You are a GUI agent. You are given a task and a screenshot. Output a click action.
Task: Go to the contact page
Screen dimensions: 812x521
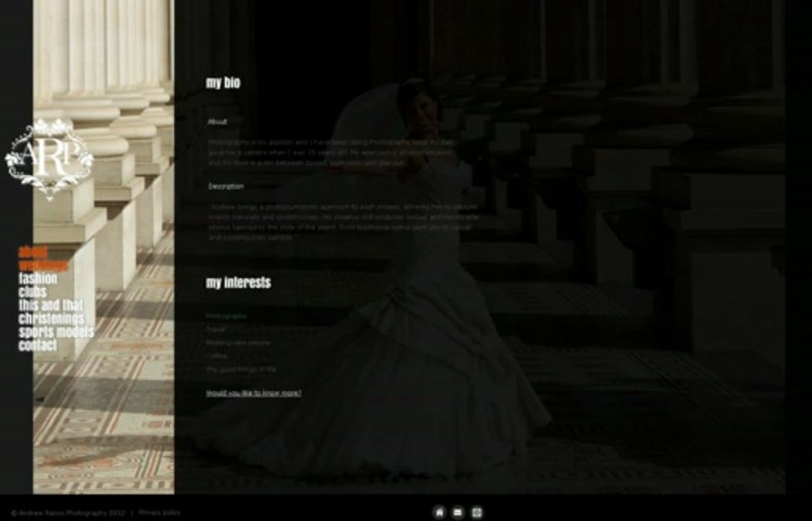pyautogui.click(x=38, y=345)
